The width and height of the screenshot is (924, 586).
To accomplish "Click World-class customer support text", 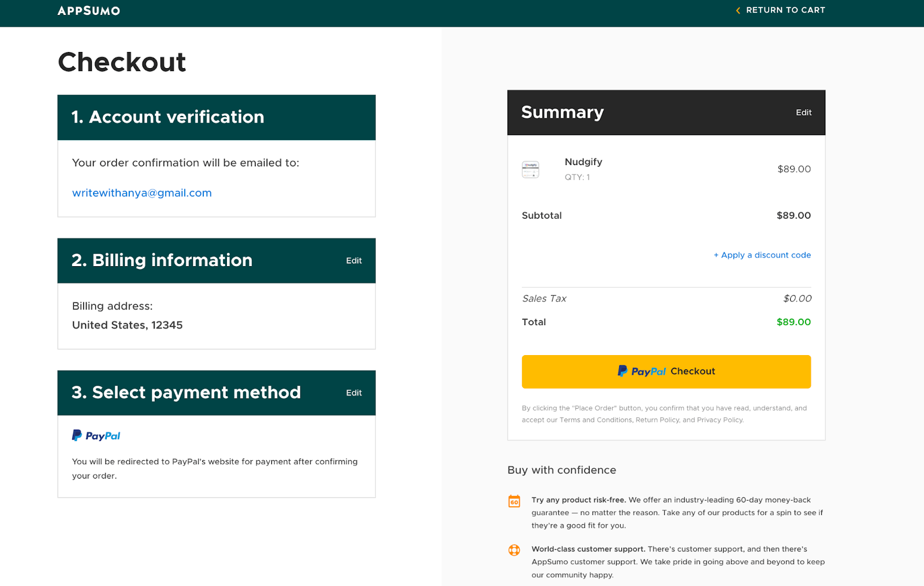I will click(x=588, y=549).
